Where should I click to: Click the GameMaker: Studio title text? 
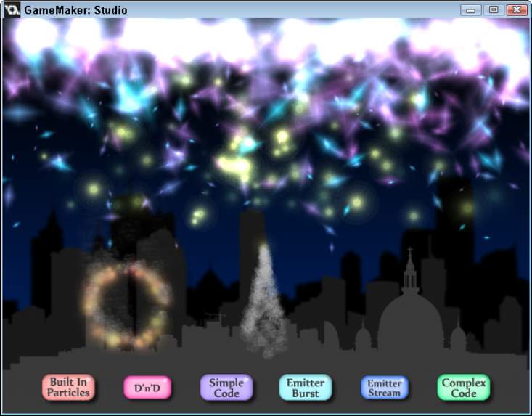coord(75,10)
